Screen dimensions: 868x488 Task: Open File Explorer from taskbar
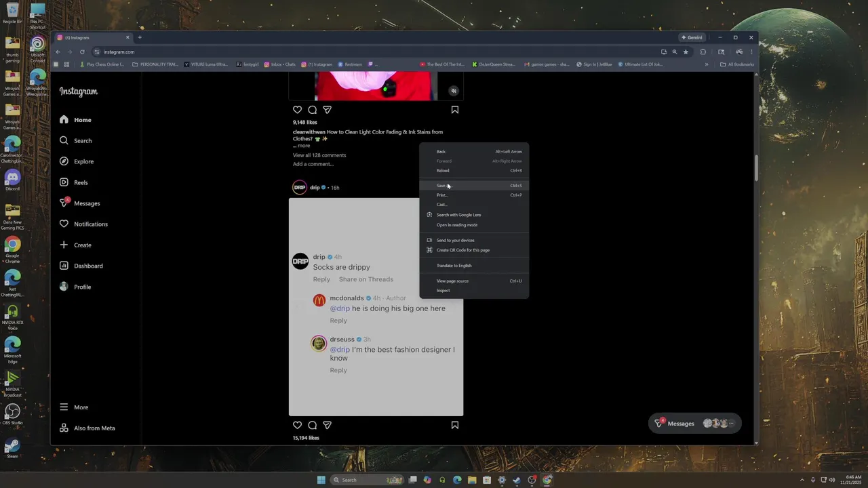[472, 480]
